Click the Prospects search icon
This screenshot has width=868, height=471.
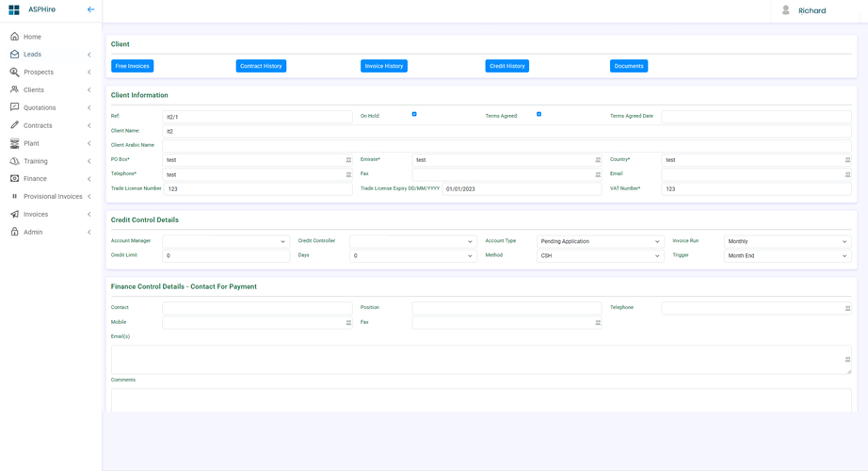(x=14, y=73)
